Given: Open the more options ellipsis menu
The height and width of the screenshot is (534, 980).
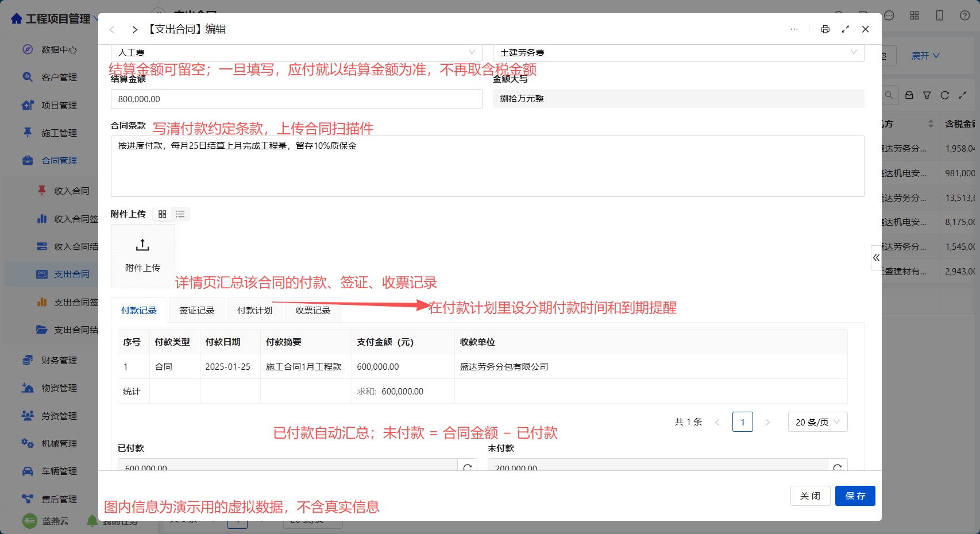Looking at the screenshot, I should (794, 29).
